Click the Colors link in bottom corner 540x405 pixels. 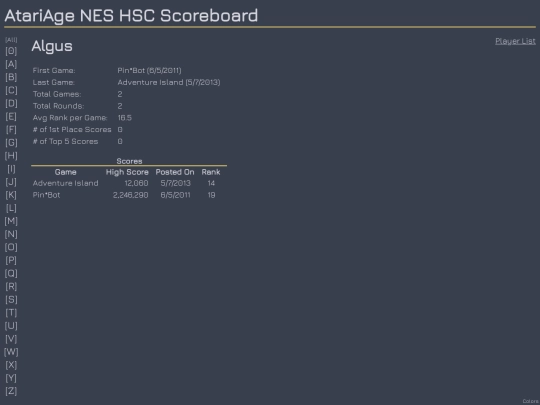tap(531, 401)
